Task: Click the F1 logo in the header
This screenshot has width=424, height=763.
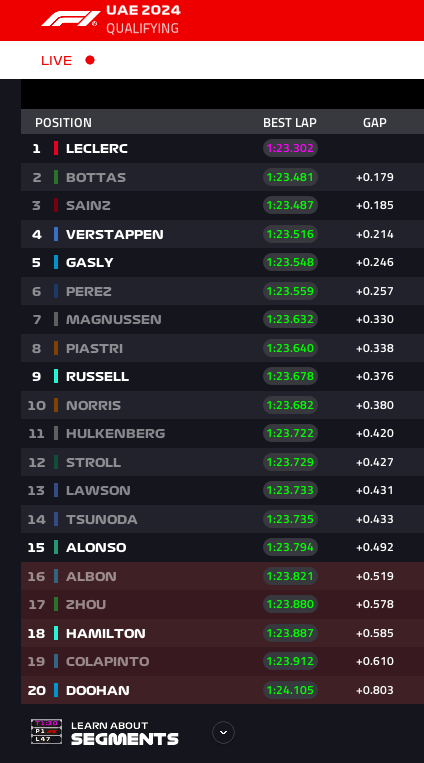Action: pos(70,19)
